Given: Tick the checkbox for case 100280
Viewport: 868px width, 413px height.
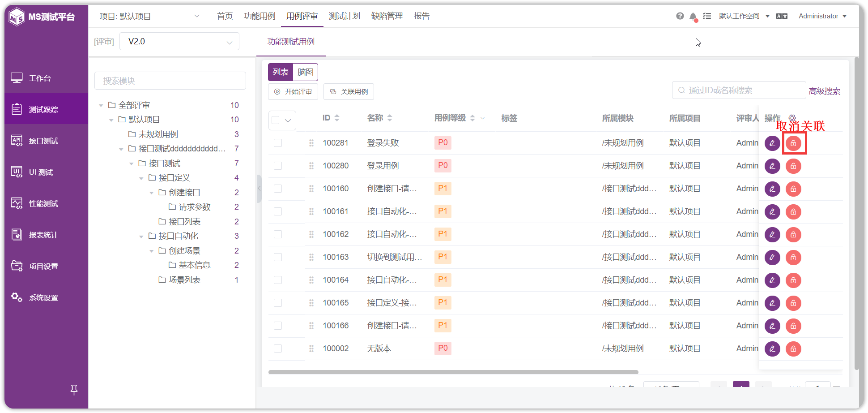Looking at the screenshot, I should tap(278, 166).
